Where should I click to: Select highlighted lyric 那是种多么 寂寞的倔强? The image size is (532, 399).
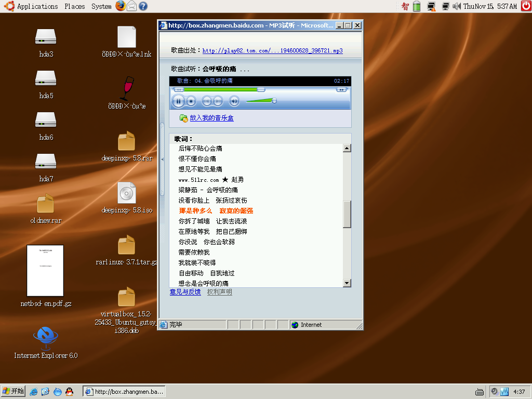(216, 211)
